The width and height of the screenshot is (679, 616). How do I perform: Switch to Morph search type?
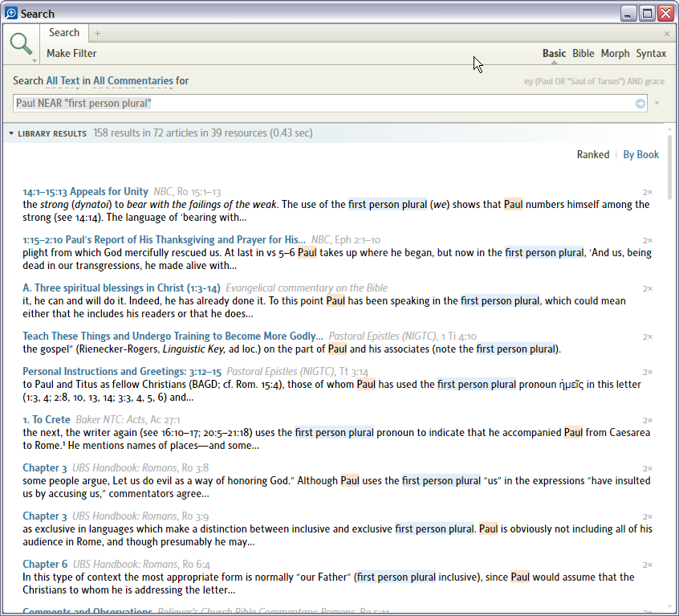pos(615,53)
